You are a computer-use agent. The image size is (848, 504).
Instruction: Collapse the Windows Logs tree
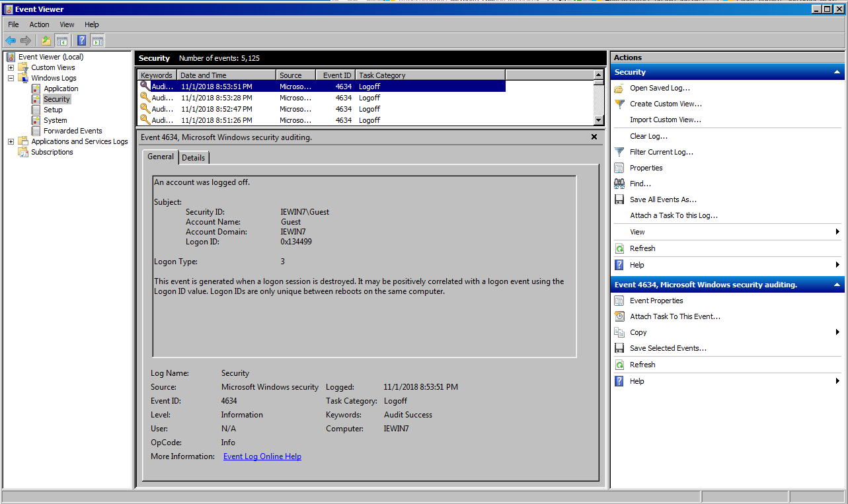click(10, 77)
